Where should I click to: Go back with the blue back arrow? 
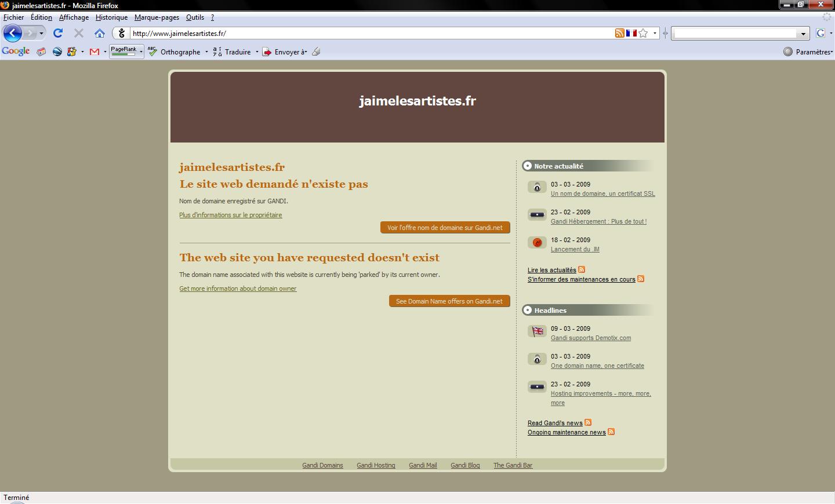pos(12,33)
